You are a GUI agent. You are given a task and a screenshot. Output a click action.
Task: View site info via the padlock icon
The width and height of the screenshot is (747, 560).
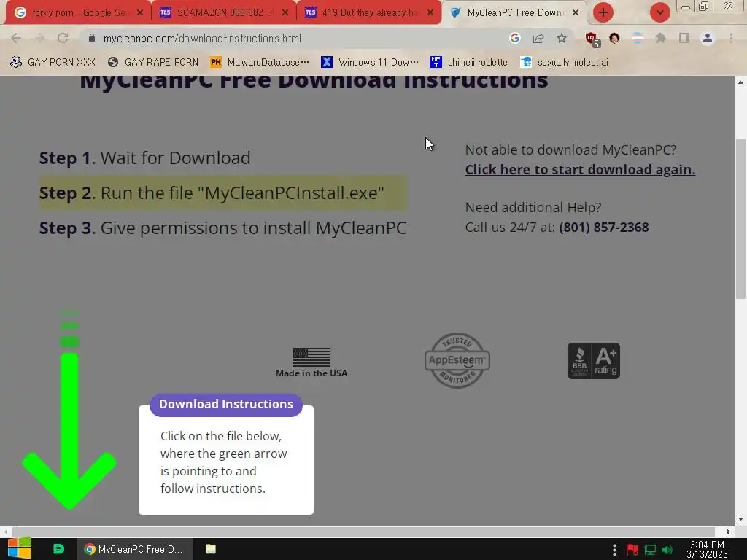click(92, 38)
